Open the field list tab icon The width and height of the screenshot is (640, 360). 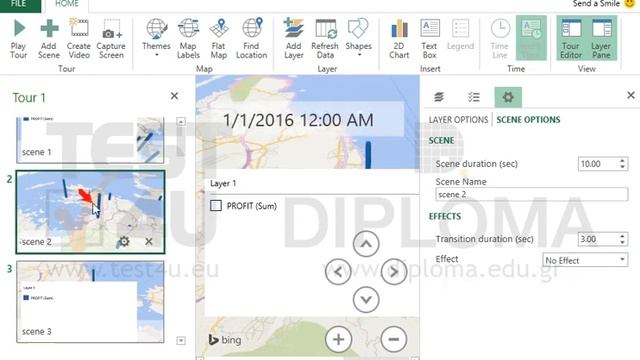pyautogui.click(x=473, y=97)
